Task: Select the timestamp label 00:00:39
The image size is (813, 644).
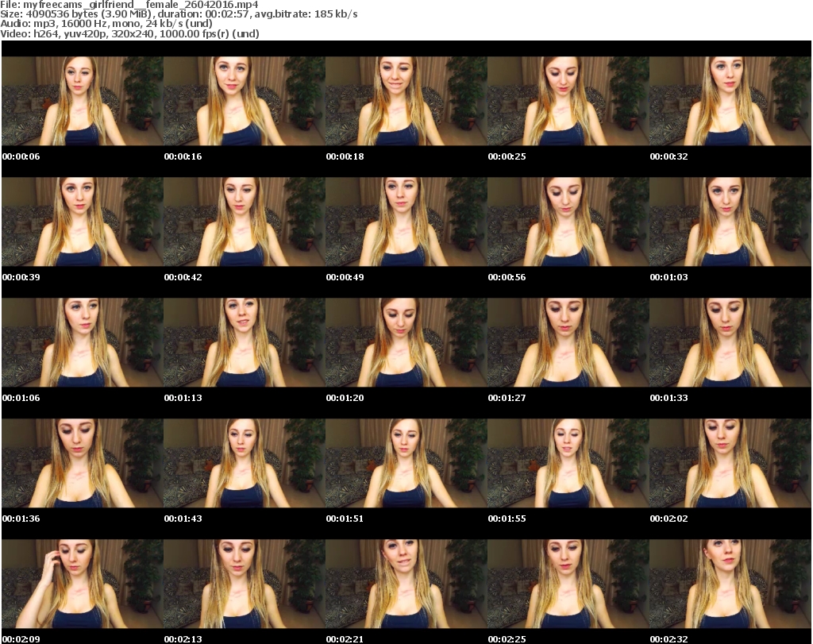Action: click(21, 277)
